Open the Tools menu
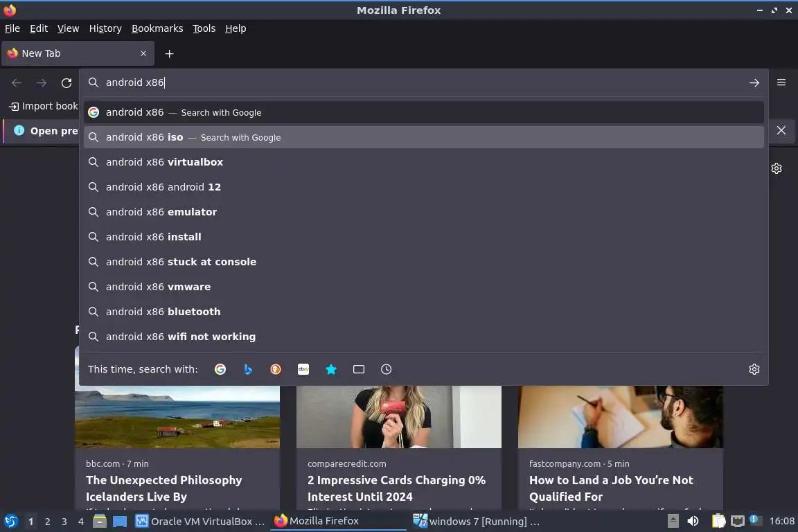 click(204, 28)
